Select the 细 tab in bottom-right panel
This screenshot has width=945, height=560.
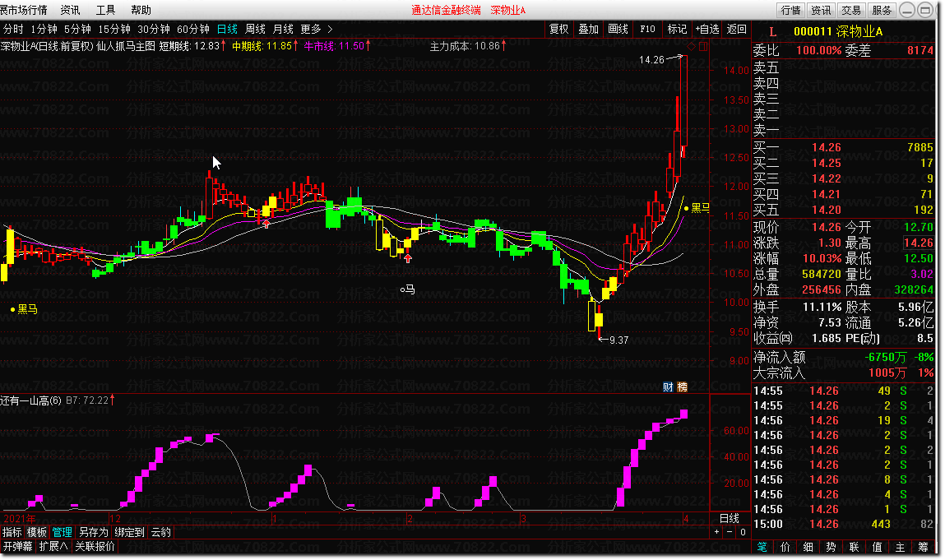pyautogui.click(x=808, y=548)
